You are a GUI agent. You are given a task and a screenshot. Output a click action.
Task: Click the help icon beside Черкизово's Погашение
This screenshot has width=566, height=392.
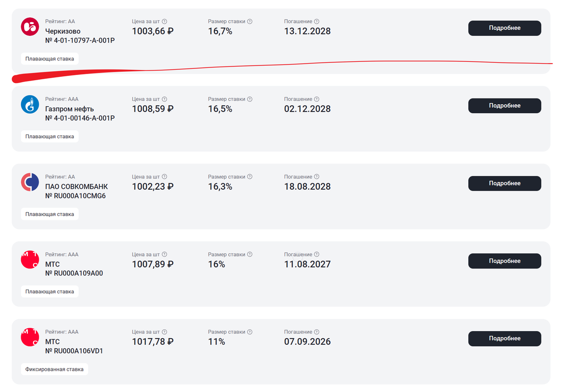(316, 21)
